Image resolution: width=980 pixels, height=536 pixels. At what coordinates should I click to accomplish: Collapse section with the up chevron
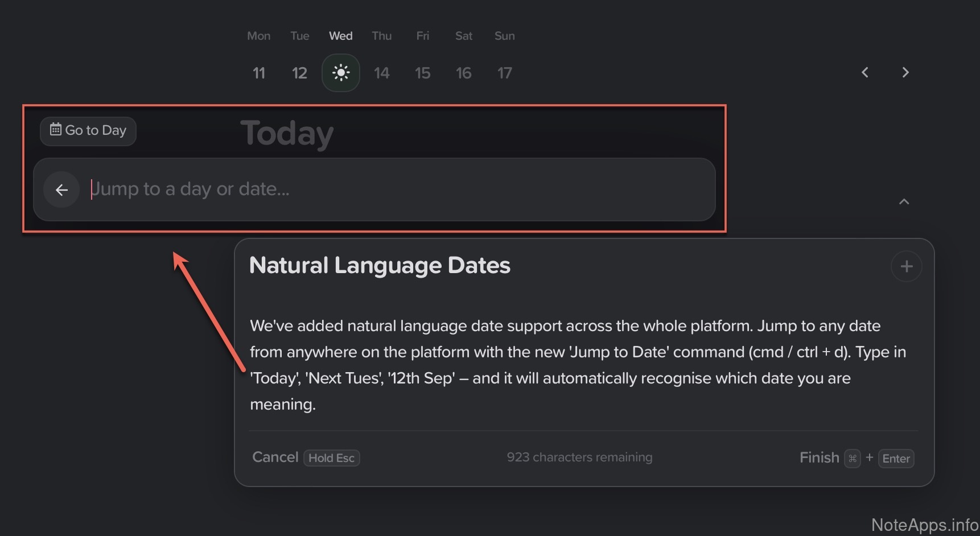click(x=904, y=201)
